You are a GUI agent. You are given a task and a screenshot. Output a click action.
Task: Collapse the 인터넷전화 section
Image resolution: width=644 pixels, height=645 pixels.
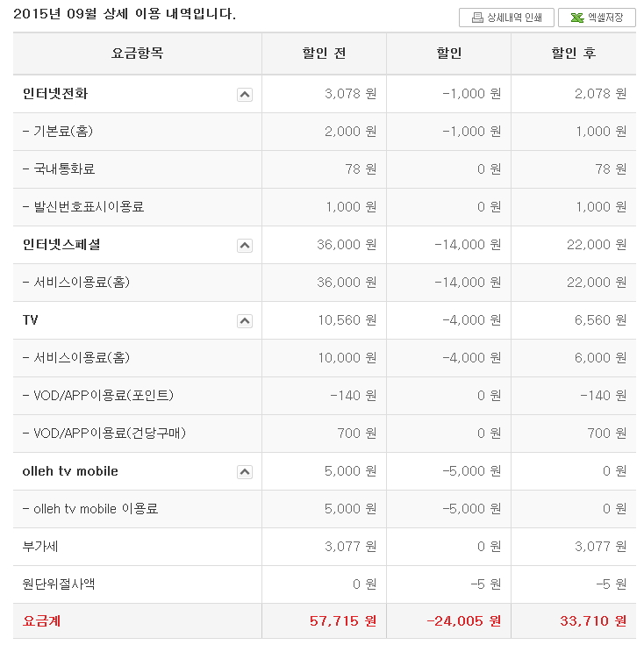pyautogui.click(x=245, y=95)
